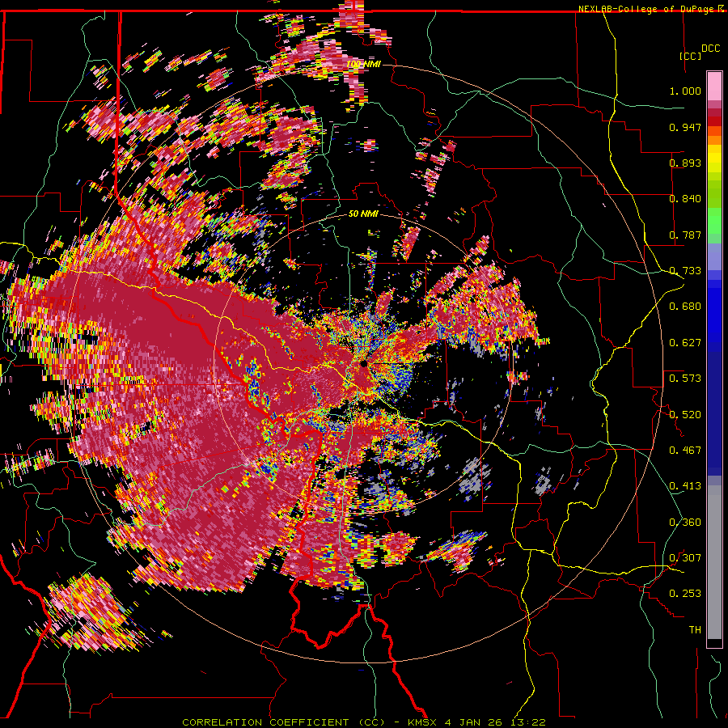Viewport: 728px width, 728px height.
Task: Click the 0.893 scale value
Action: 685,163
